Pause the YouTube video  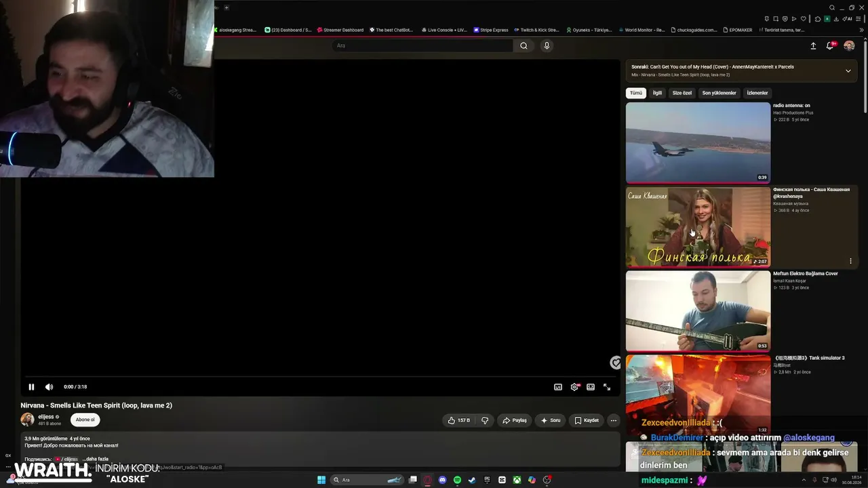(31, 387)
